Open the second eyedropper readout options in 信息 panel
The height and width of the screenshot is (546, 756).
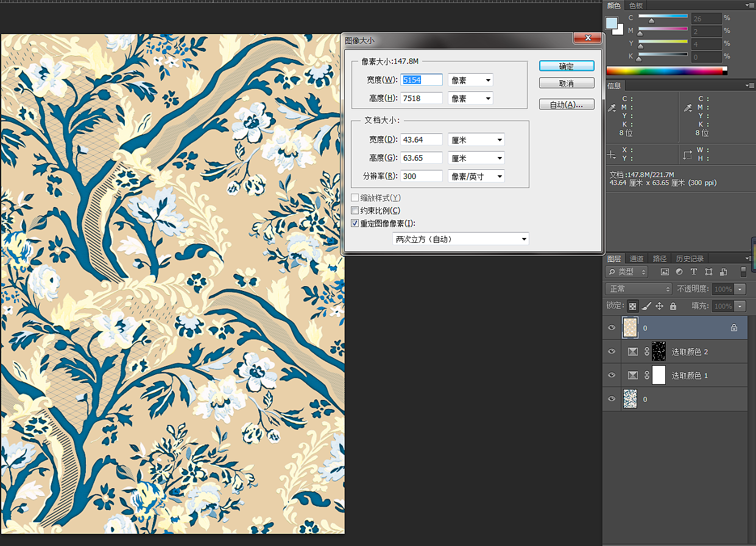click(x=688, y=108)
